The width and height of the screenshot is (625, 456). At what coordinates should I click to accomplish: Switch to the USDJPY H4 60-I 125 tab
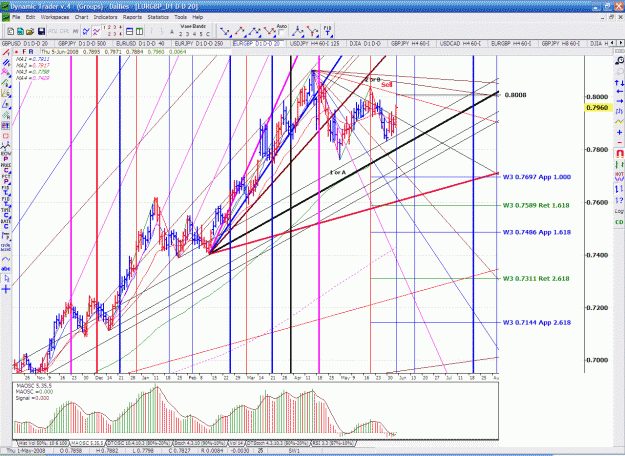click(314, 43)
